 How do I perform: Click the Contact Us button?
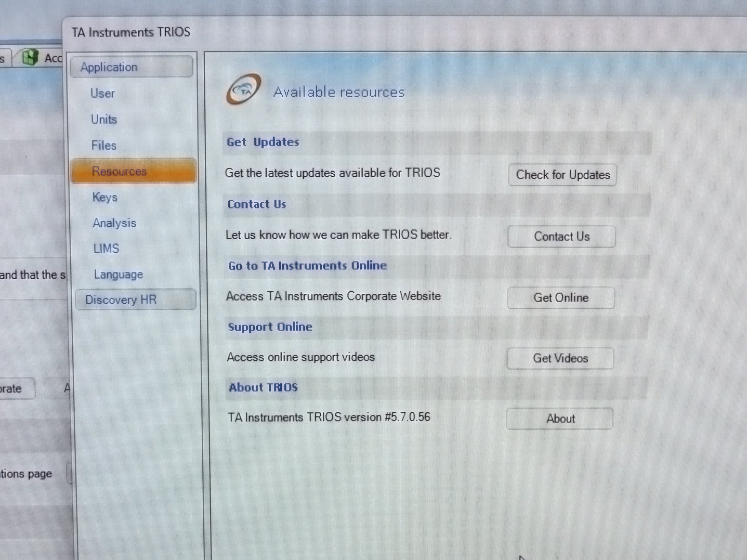[562, 237]
